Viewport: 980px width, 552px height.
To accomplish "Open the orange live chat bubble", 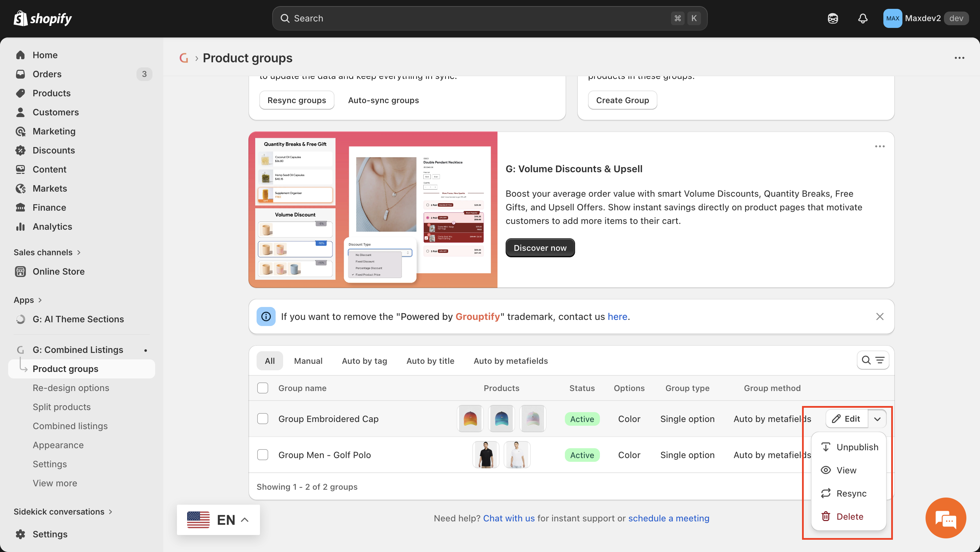I will (945, 518).
